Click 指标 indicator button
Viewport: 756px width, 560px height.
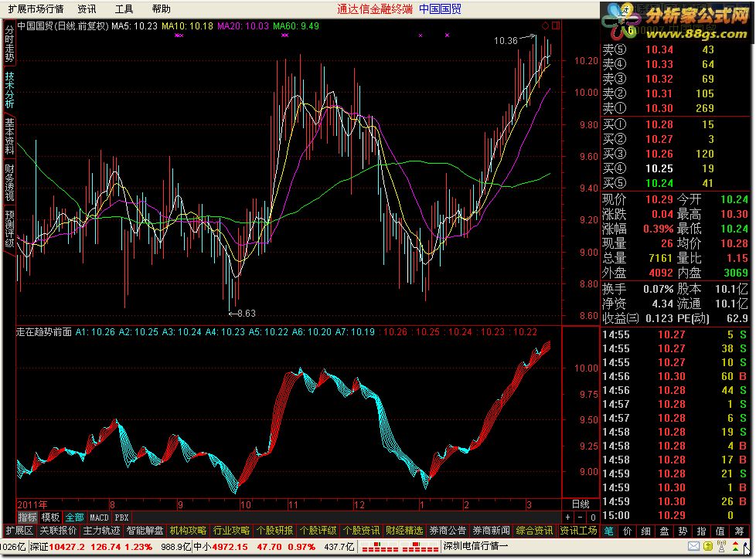pyautogui.click(x=27, y=517)
